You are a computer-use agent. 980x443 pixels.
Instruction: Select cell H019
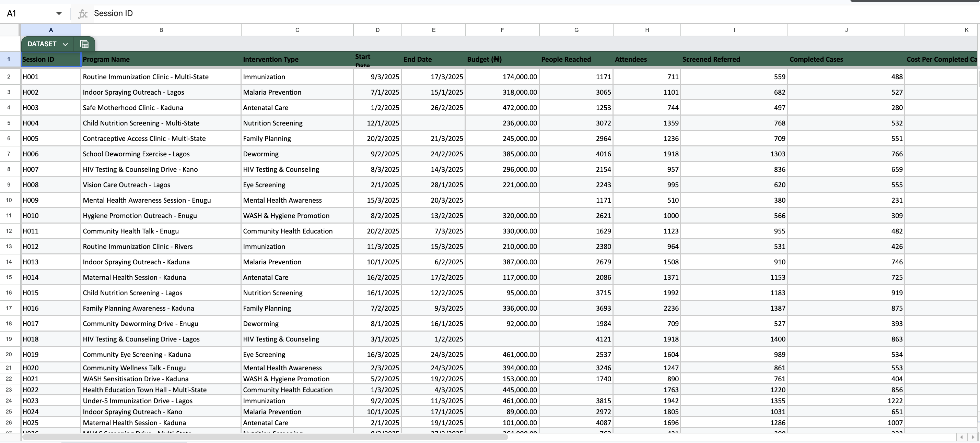(x=51, y=355)
